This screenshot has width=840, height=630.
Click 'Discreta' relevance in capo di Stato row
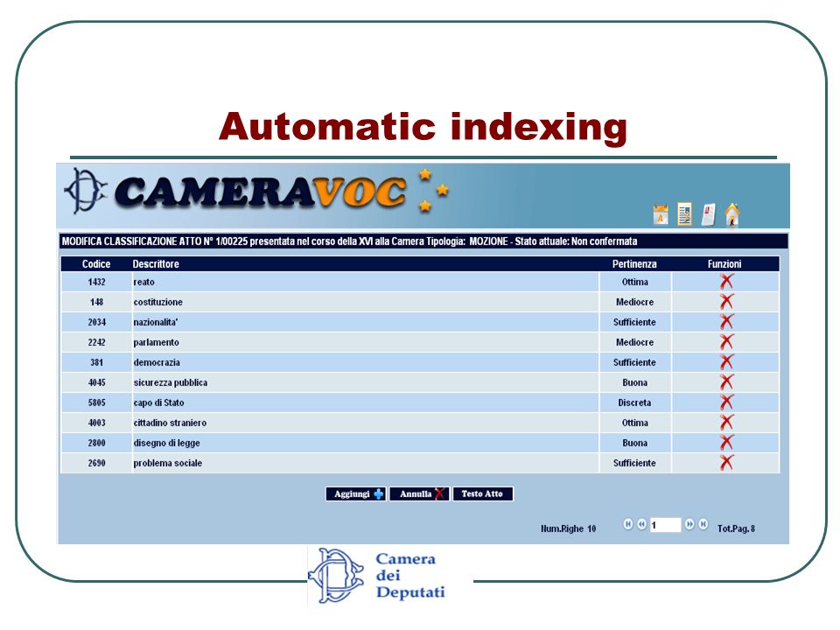tap(635, 402)
